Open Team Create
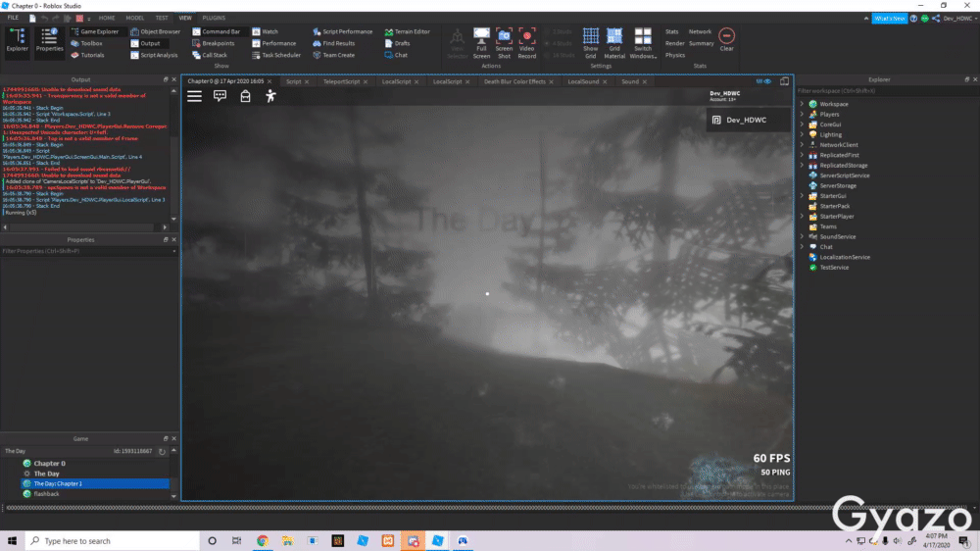 334,55
